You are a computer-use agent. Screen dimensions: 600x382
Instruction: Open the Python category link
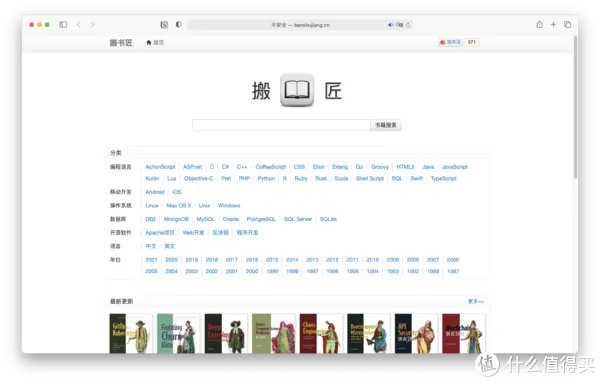click(266, 178)
